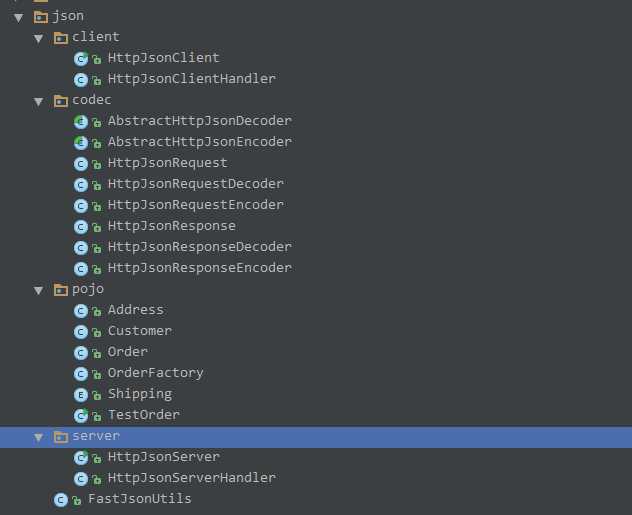Viewport: 632px width, 515px height.
Task: Select HttpJsonRequestEncoder in the tree
Action: pyautogui.click(x=195, y=205)
